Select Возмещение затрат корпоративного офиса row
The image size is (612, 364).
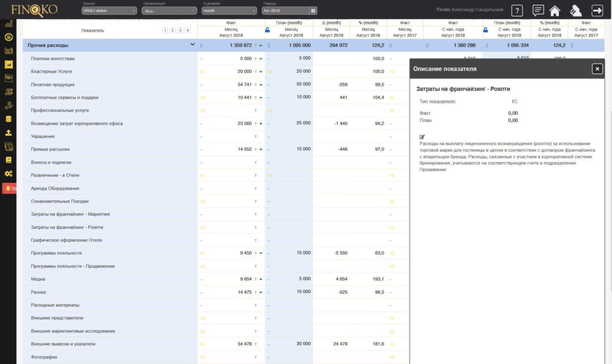111,123
